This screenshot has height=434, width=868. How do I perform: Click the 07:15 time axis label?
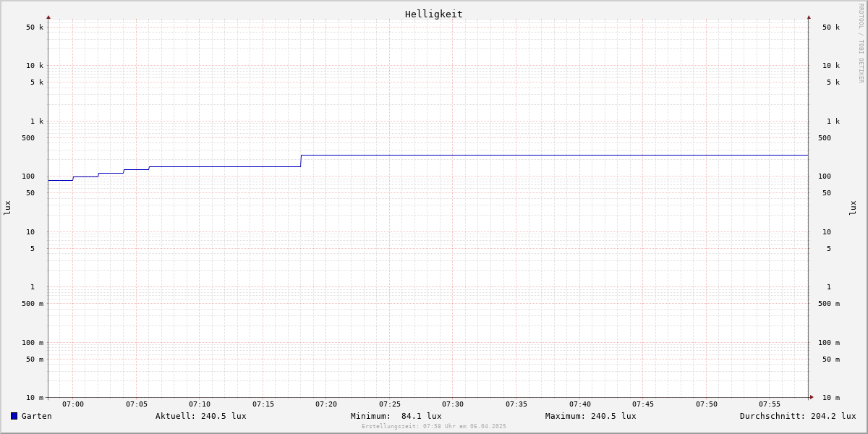point(263,404)
